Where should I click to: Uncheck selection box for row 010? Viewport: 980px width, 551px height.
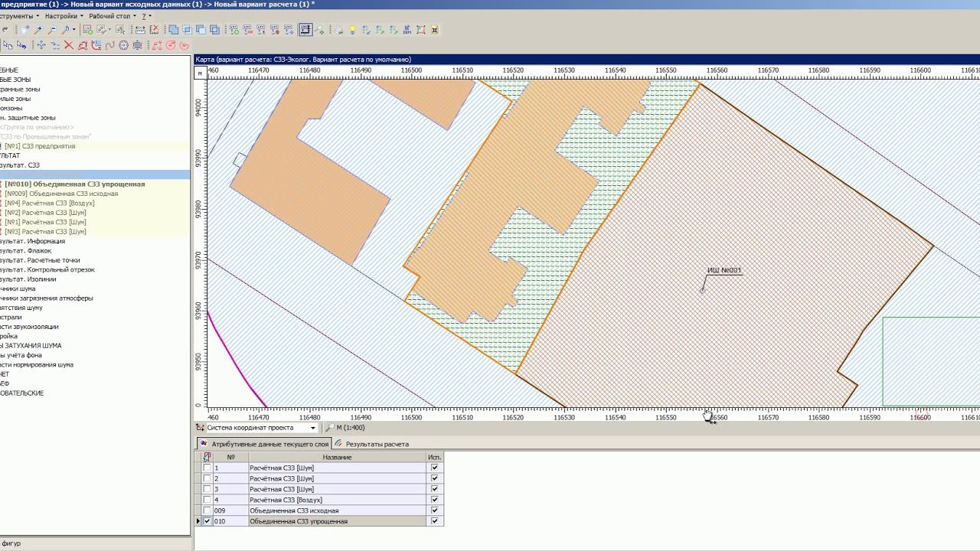pyautogui.click(x=207, y=521)
